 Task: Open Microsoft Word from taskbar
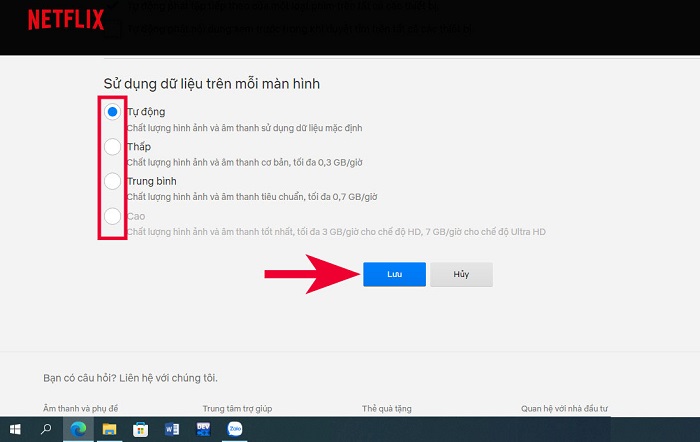172,429
